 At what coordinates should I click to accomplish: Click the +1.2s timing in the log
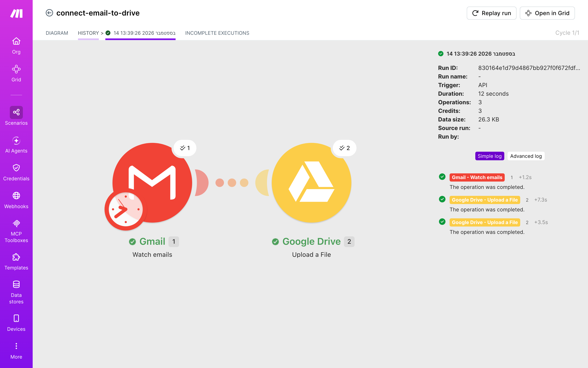click(525, 177)
